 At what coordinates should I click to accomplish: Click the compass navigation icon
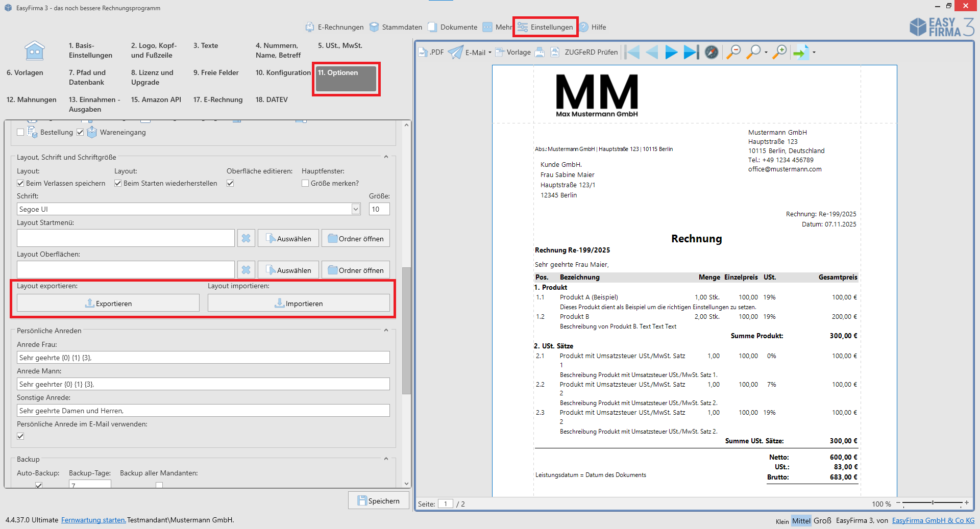[x=712, y=52]
